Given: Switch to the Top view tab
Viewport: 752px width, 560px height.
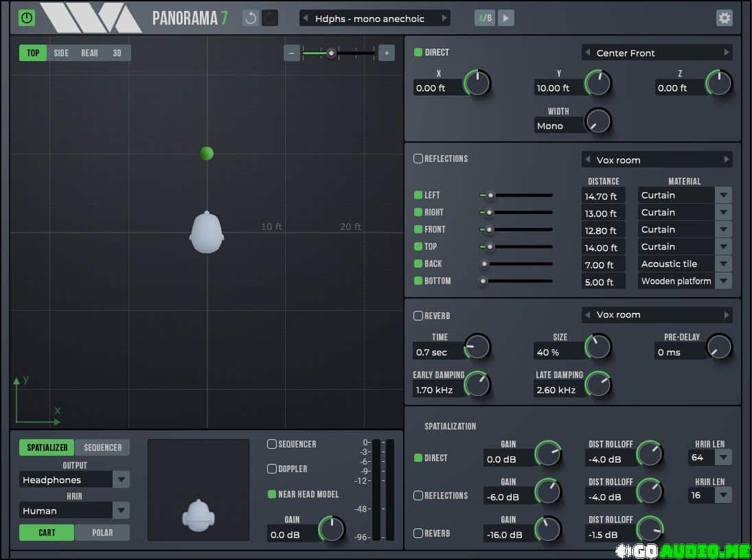Looking at the screenshot, I should pos(32,53).
